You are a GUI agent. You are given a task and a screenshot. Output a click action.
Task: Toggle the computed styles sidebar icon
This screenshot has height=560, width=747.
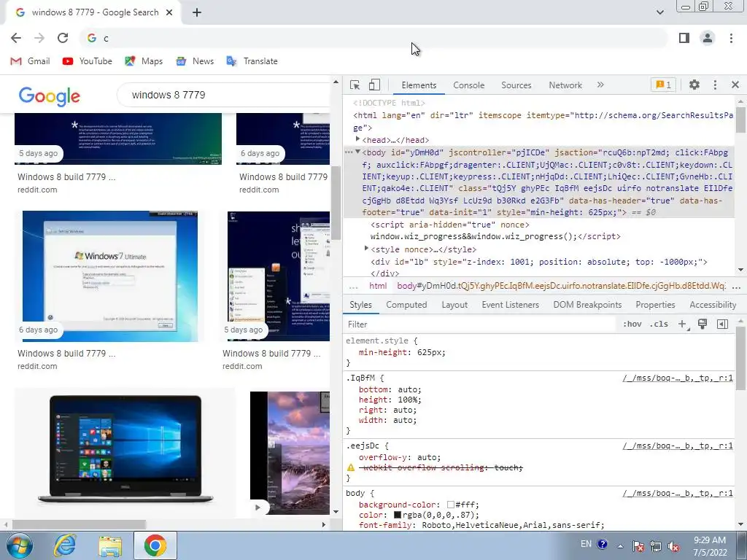[x=722, y=324]
